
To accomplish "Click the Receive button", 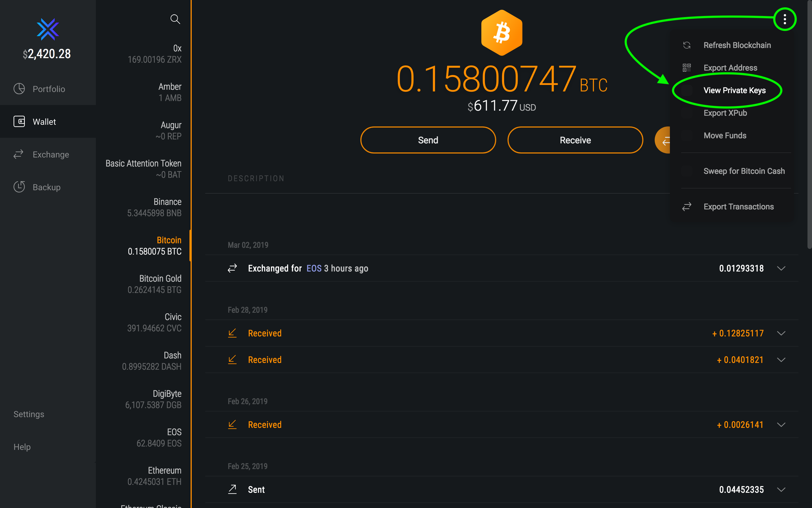I will (575, 140).
